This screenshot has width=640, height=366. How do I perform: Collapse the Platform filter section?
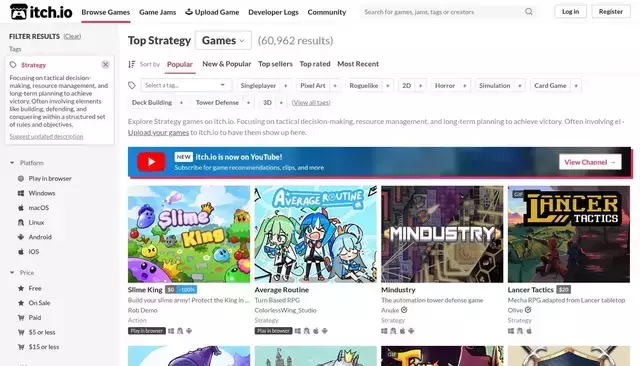[x=27, y=163]
